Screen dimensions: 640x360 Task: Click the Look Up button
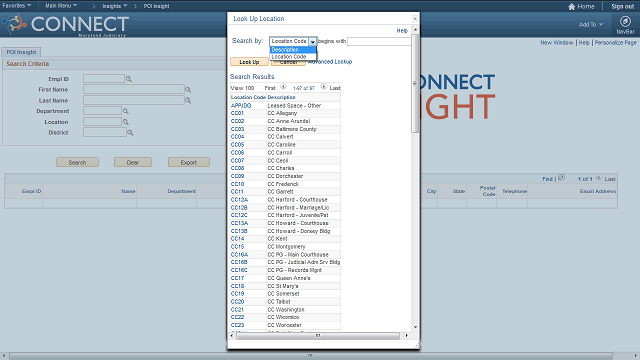(x=249, y=62)
